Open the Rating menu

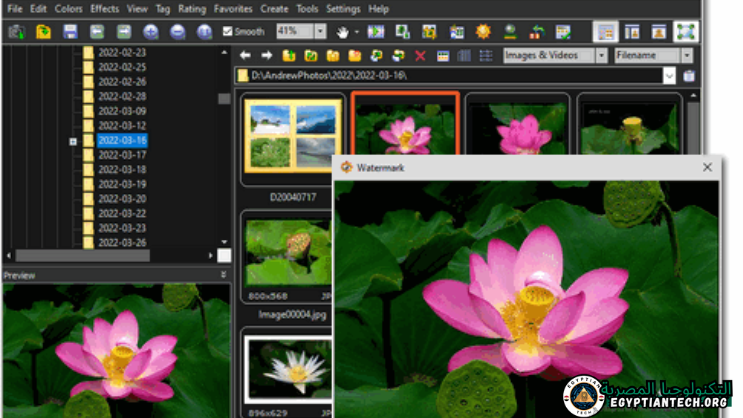(192, 9)
